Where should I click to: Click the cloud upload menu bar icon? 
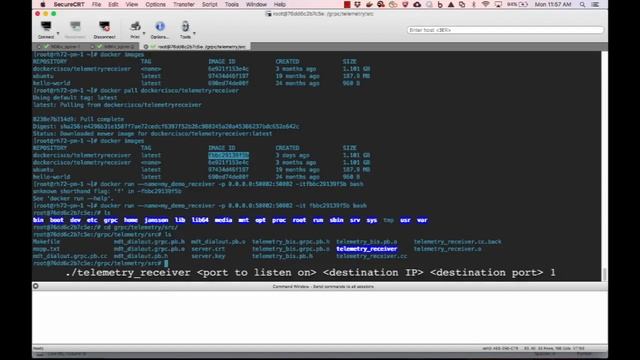pos(417,4)
